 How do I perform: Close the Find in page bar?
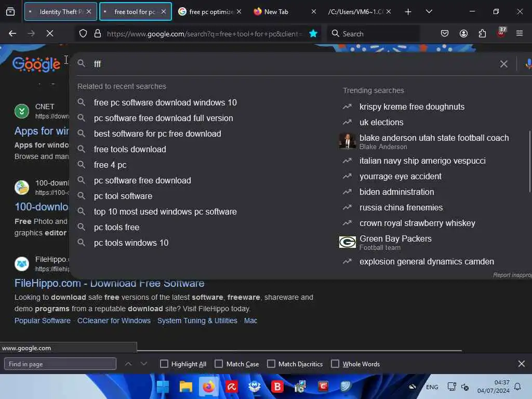coord(522,364)
